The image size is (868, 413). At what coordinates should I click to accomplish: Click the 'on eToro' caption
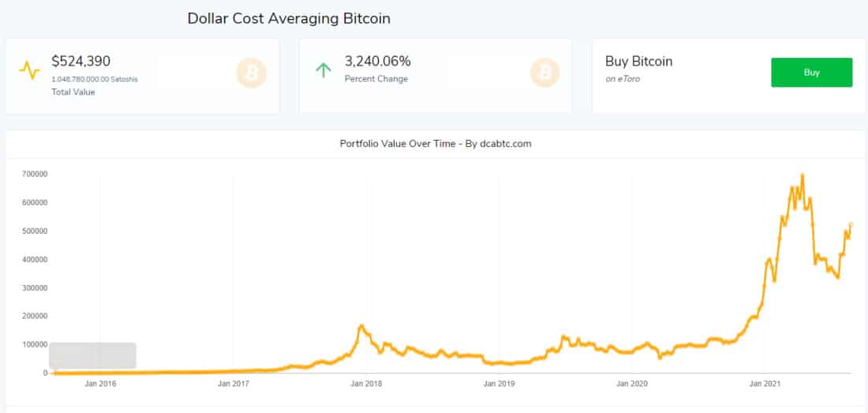pyautogui.click(x=623, y=79)
